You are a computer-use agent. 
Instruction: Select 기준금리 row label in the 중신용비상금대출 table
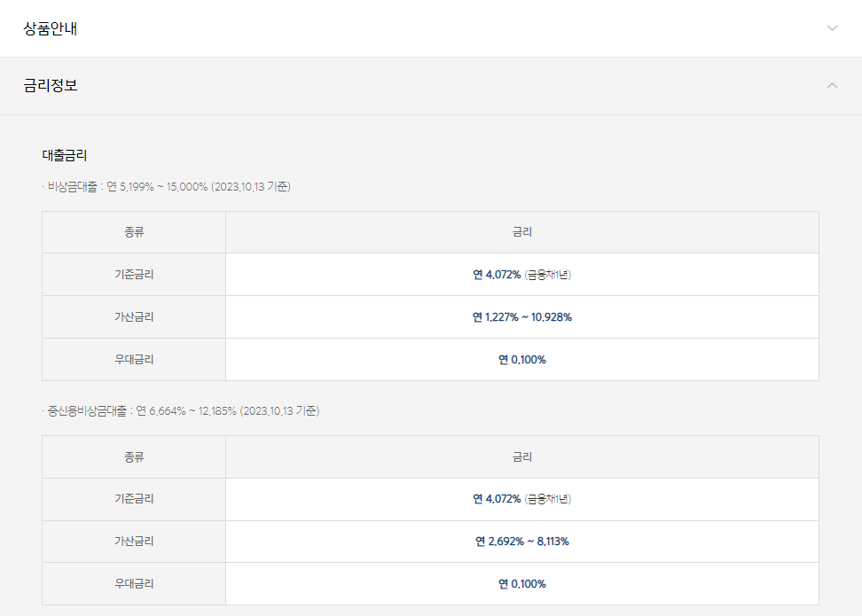click(134, 498)
